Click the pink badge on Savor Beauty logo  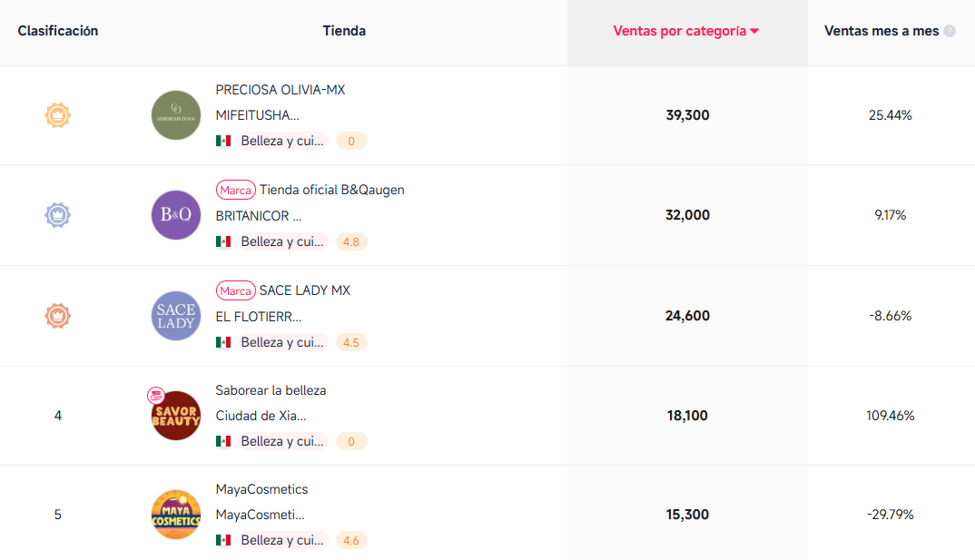pos(156,396)
